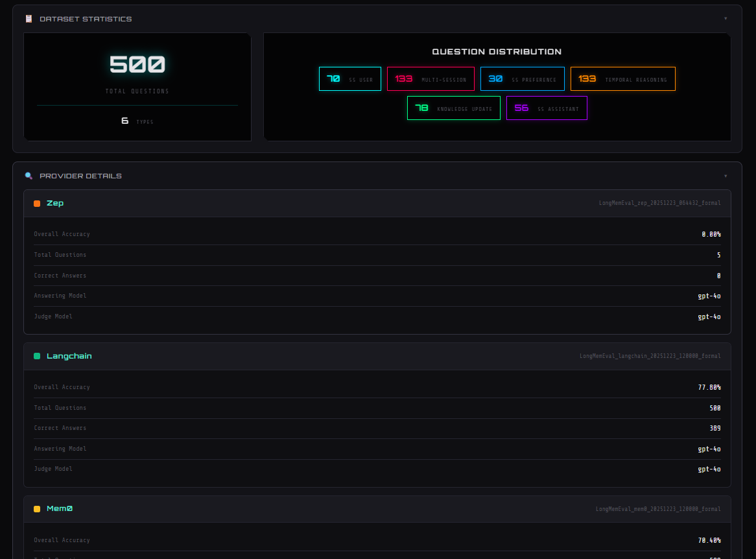Viewport: 756px width, 559px height.
Task: Select the 78 Knowledge Update badge
Action: point(454,108)
